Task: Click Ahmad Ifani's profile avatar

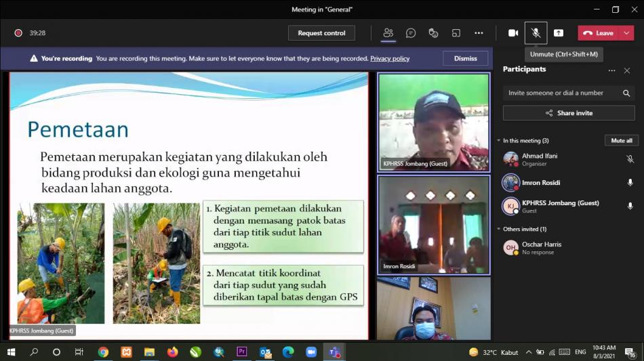Action: (510, 159)
